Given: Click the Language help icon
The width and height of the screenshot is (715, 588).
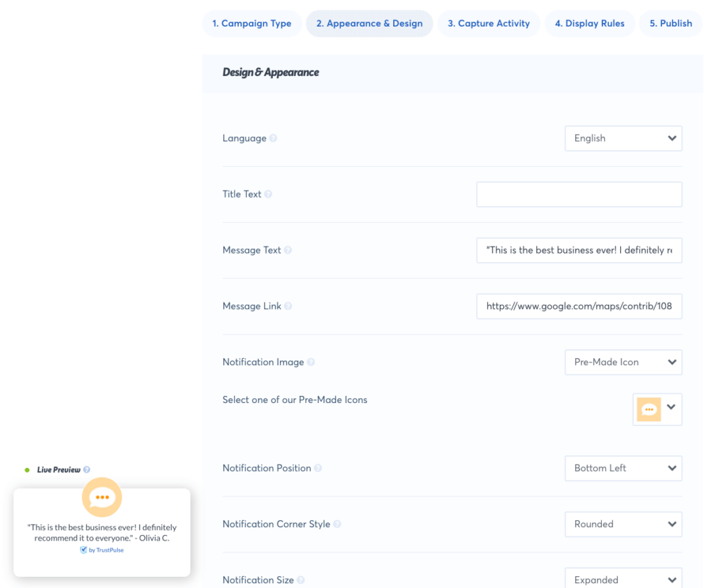Looking at the screenshot, I should [272, 138].
